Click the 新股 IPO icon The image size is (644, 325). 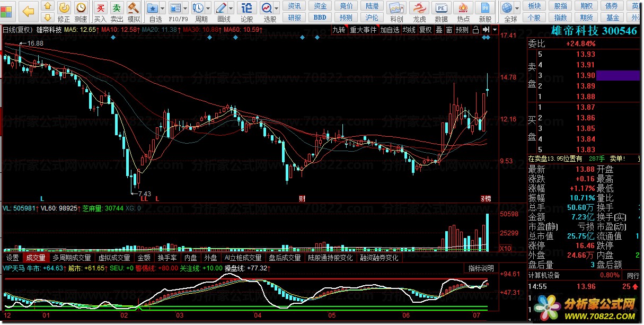(x=485, y=11)
